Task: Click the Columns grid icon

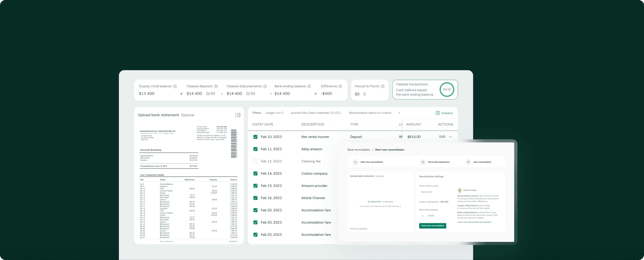Action: (x=438, y=113)
